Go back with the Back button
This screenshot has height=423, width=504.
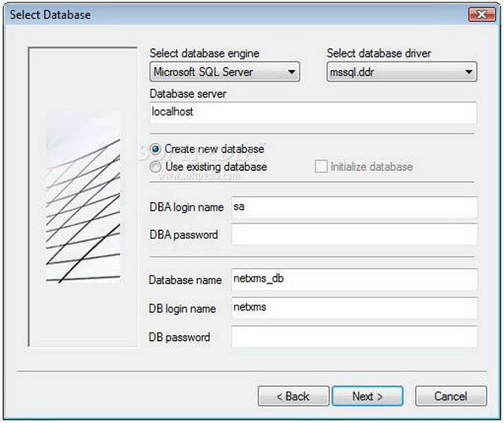point(293,396)
